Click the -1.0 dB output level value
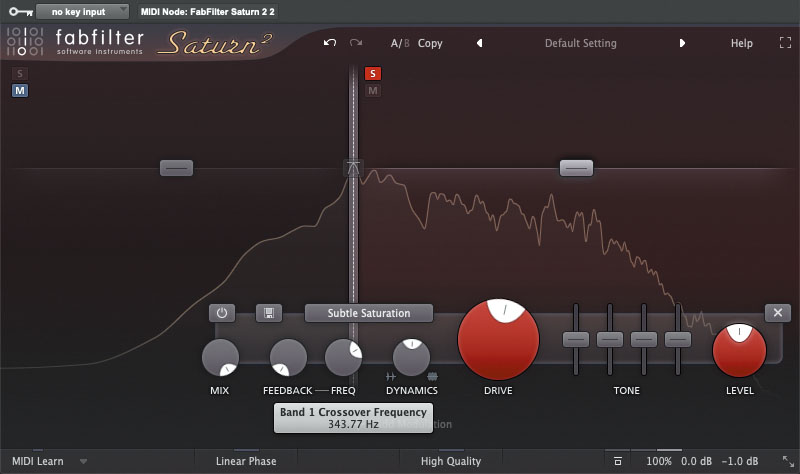 740,461
